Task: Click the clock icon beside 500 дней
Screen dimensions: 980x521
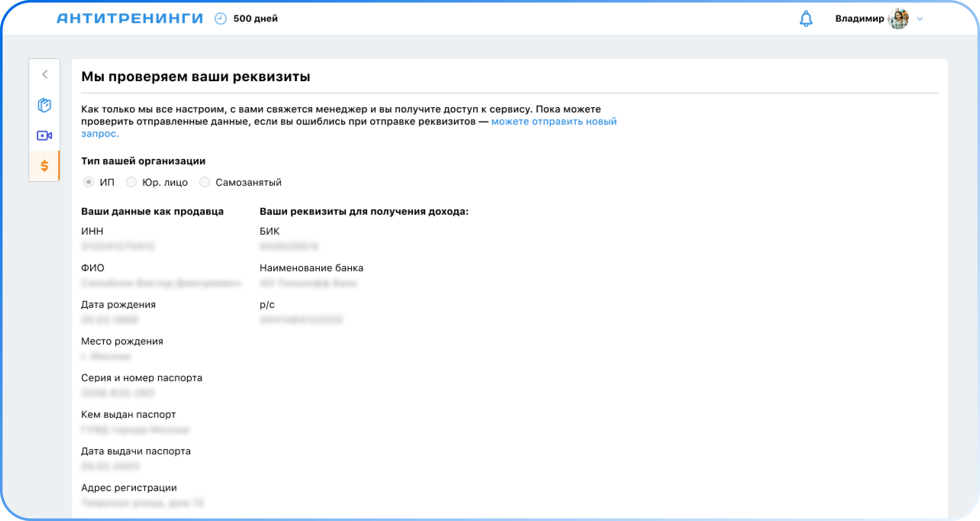Action: tap(220, 19)
